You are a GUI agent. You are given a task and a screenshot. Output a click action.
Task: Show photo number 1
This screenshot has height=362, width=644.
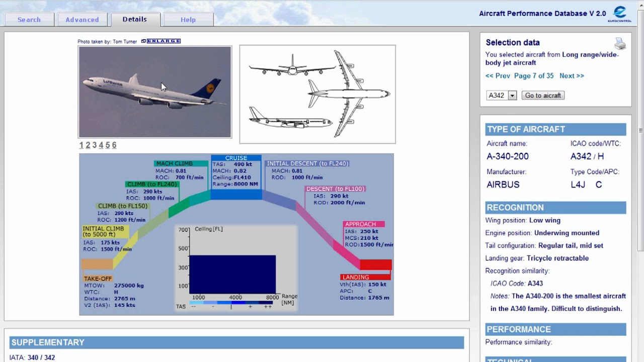(x=81, y=145)
